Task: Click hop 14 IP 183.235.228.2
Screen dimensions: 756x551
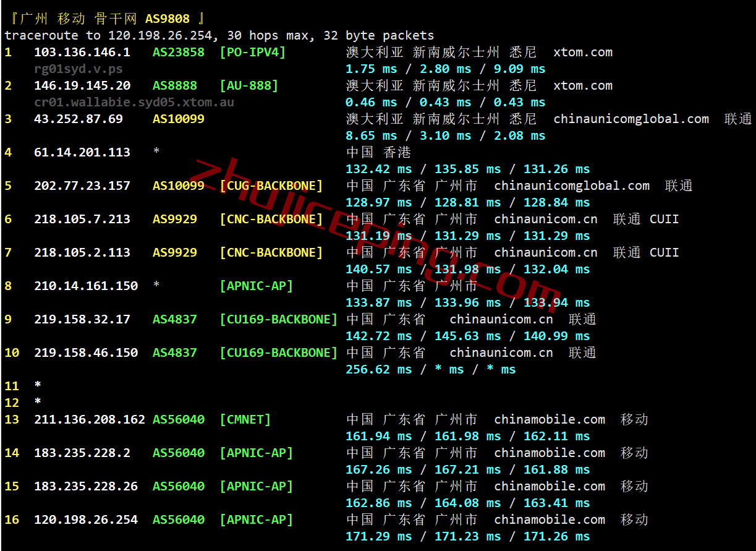Action: pos(82,453)
